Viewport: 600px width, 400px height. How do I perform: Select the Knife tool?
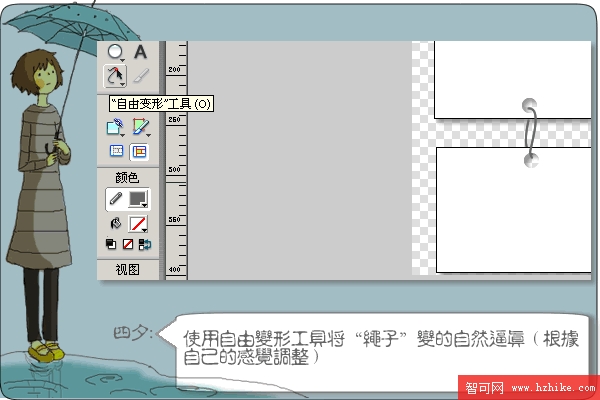click(x=141, y=75)
